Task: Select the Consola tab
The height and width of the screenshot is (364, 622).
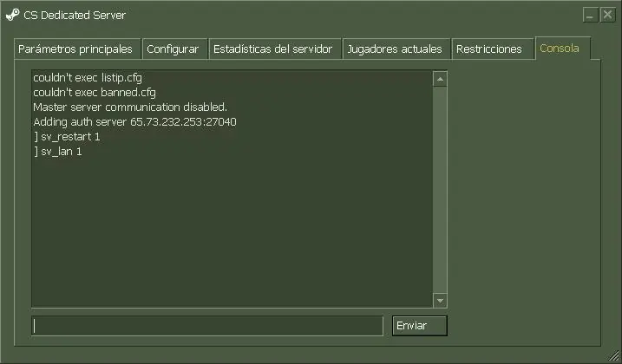Action: [562, 49]
